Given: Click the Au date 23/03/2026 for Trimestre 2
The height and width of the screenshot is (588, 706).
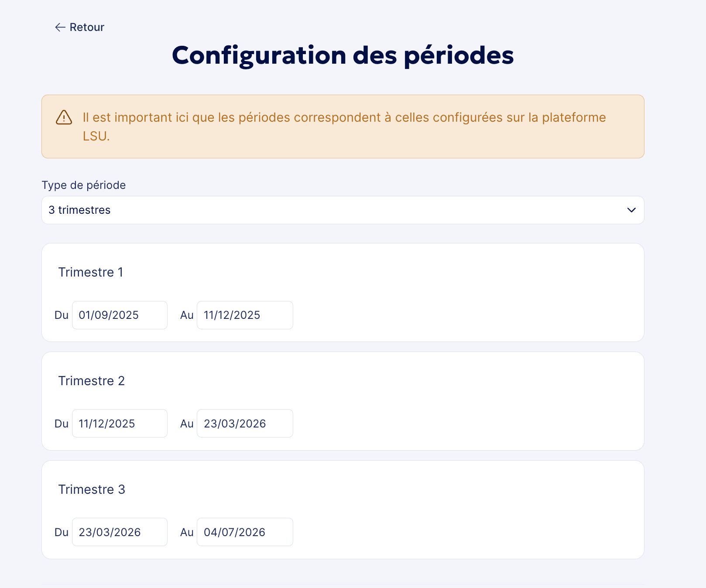Looking at the screenshot, I should pyautogui.click(x=245, y=423).
